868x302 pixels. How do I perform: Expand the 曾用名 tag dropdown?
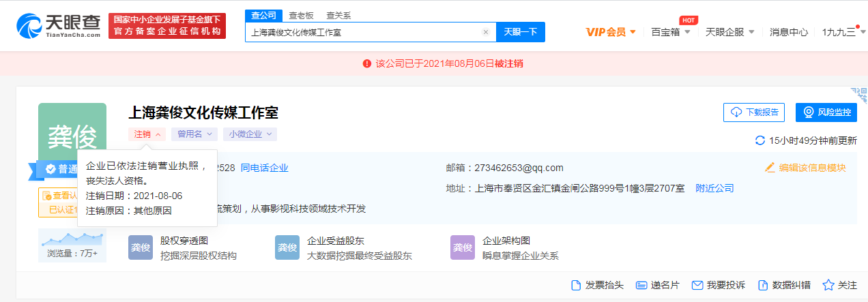click(x=195, y=134)
